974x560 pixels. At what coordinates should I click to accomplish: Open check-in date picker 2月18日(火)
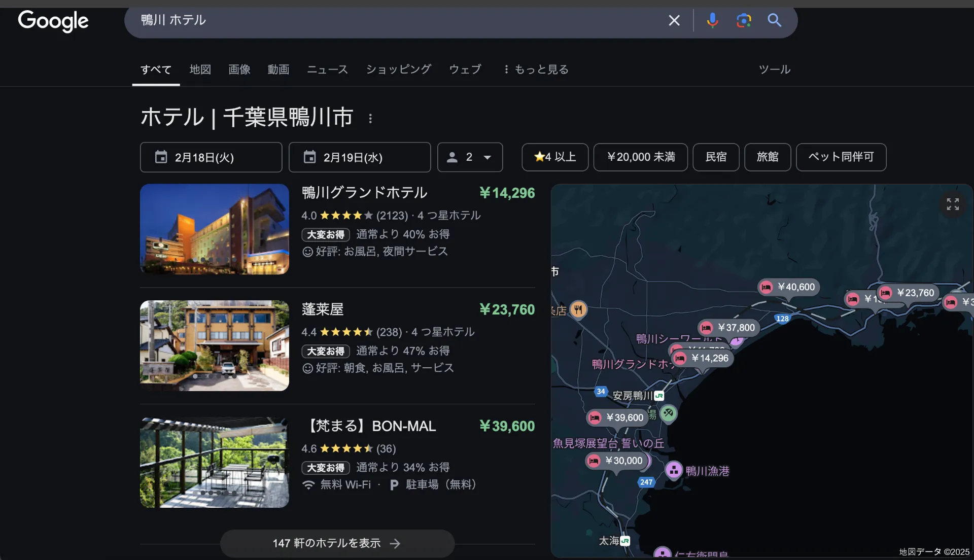click(x=211, y=157)
